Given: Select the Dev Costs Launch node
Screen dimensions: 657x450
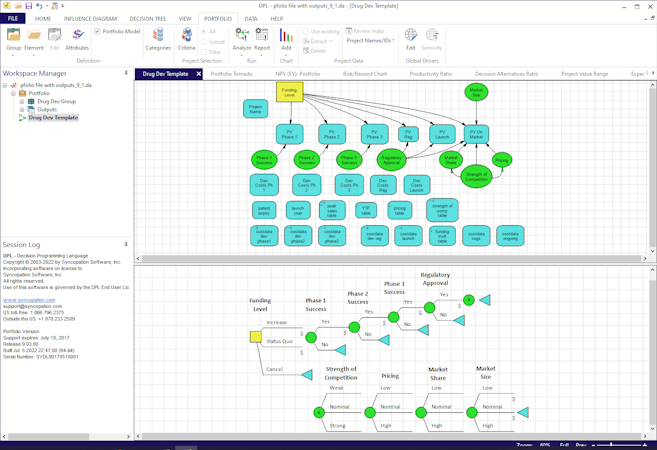Looking at the screenshot, I should tap(416, 185).
